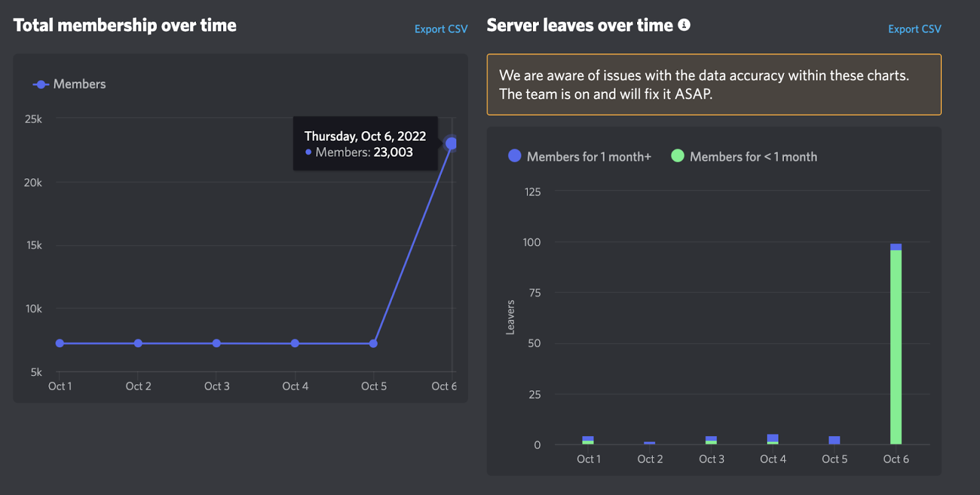Select the Oct 3 point on membership line

click(216, 343)
